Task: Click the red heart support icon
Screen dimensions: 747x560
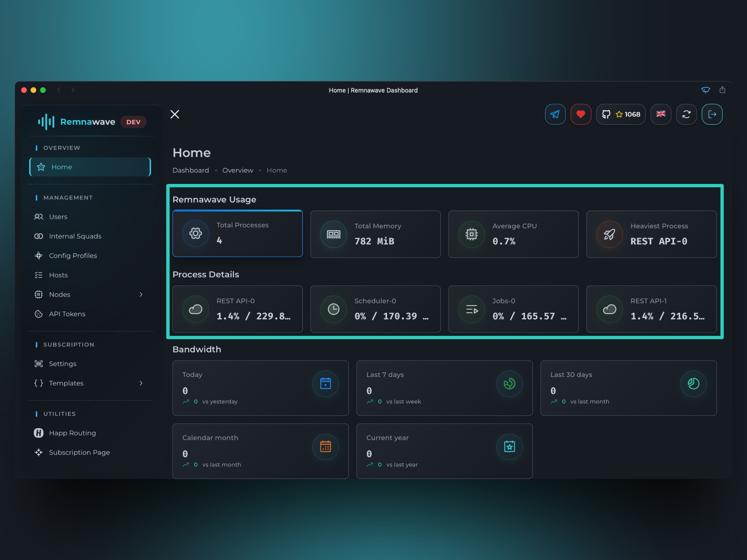Action: 580,114
